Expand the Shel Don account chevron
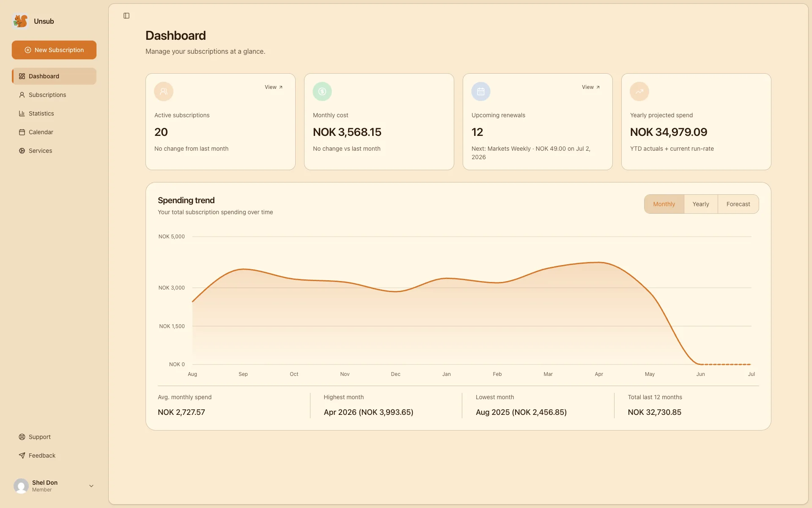 coord(91,486)
